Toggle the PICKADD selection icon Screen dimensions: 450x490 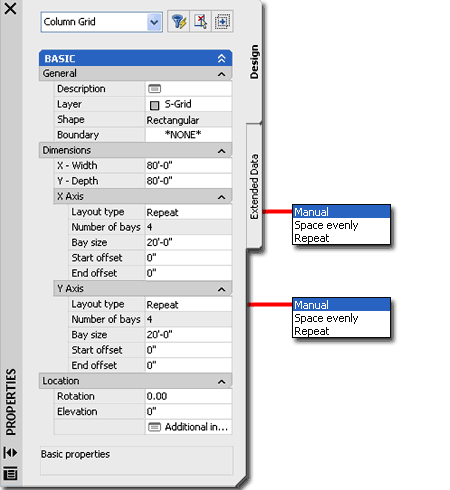[222, 22]
